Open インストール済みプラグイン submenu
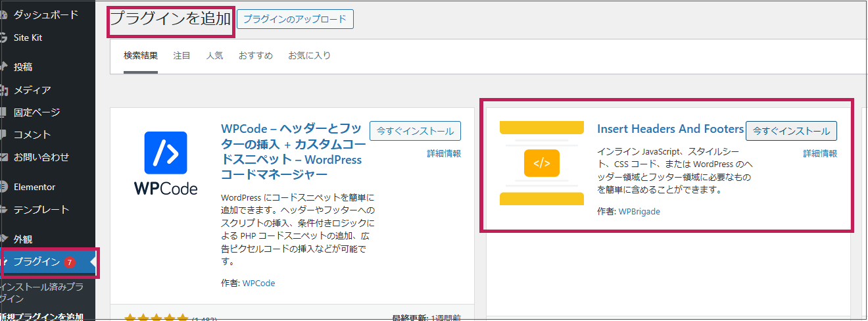The height and width of the screenshot is (321, 868). [x=42, y=293]
